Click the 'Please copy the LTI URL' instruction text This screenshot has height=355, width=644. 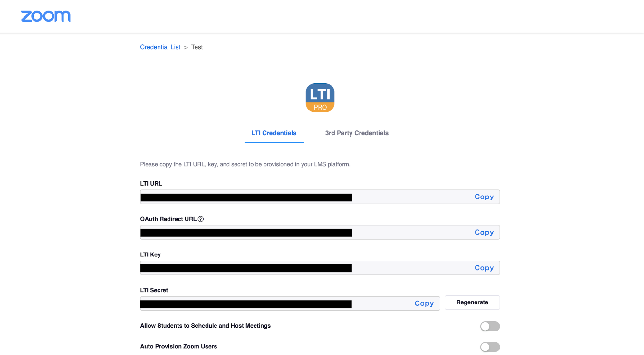pos(245,164)
